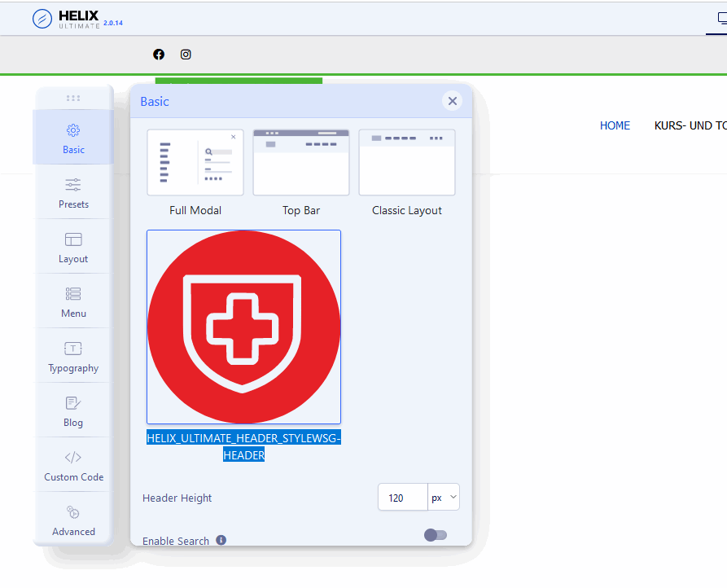Open the Advanced settings section
The width and height of the screenshot is (727, 588).
pyautogui.click(x=73, y=520)
